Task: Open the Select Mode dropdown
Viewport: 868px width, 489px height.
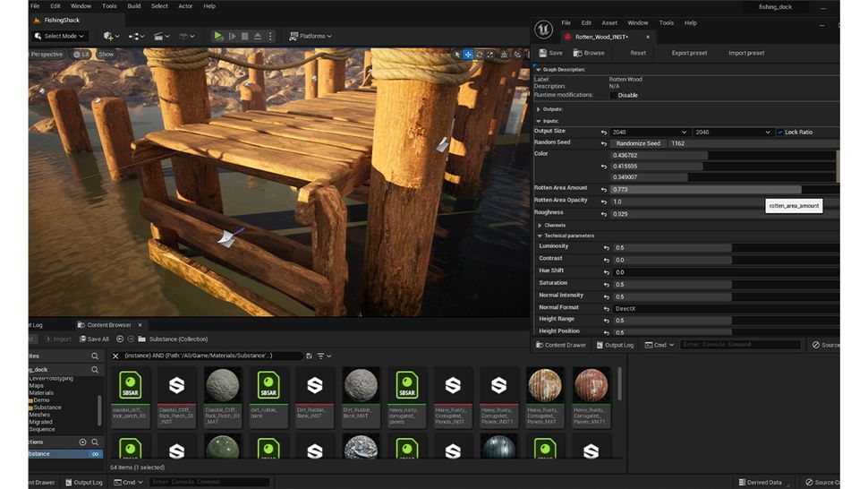Action: click(59, 36)
